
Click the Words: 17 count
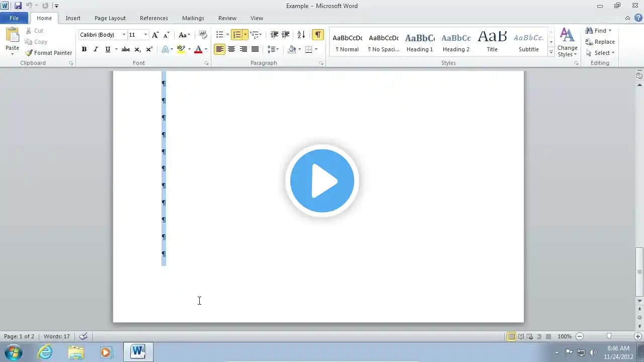point(57,336)
